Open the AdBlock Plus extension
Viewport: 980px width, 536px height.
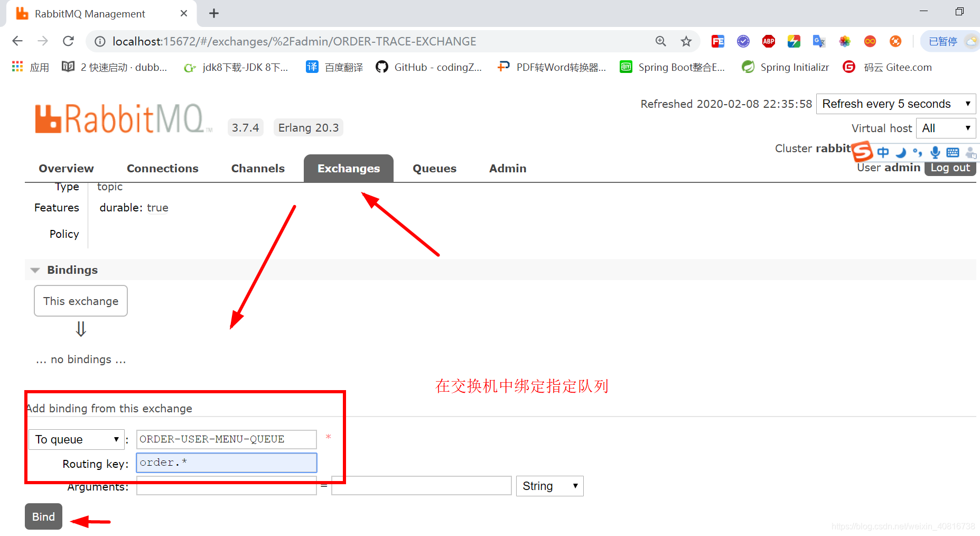[769, 41]
